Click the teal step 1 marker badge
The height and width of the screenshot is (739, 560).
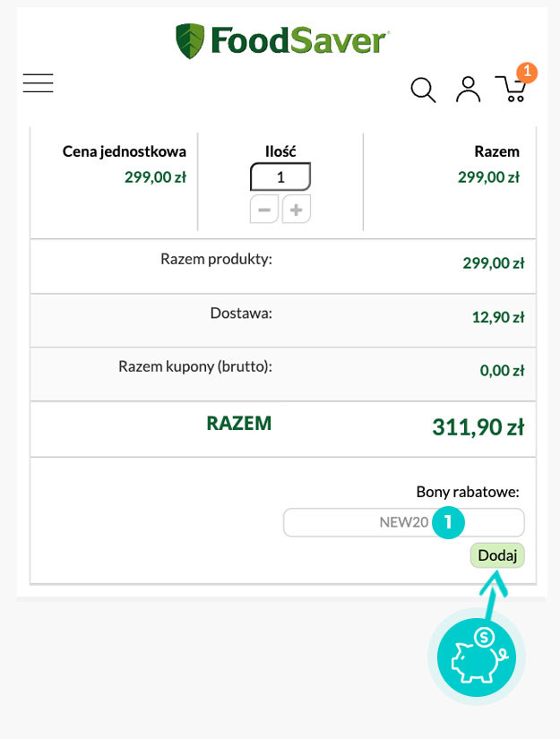click(448, 522)
